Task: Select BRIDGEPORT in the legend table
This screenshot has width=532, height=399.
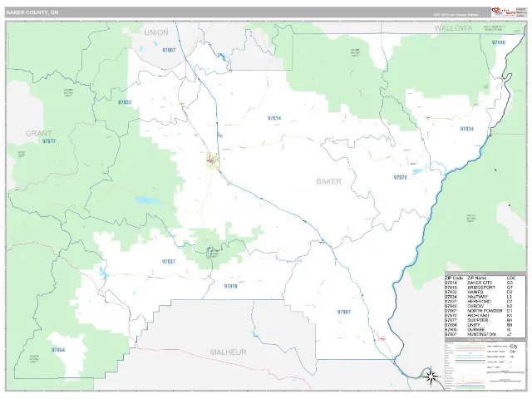Action: pos(481,288)
